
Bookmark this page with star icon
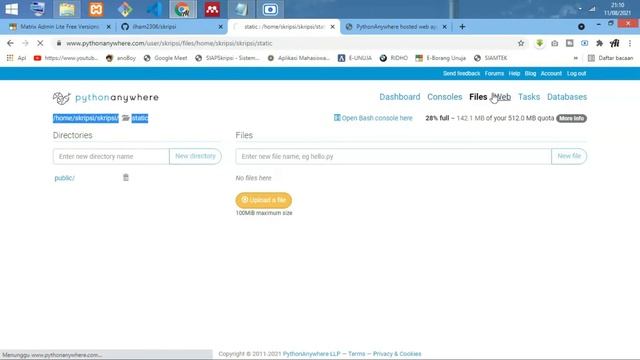[x=521, y=43]
